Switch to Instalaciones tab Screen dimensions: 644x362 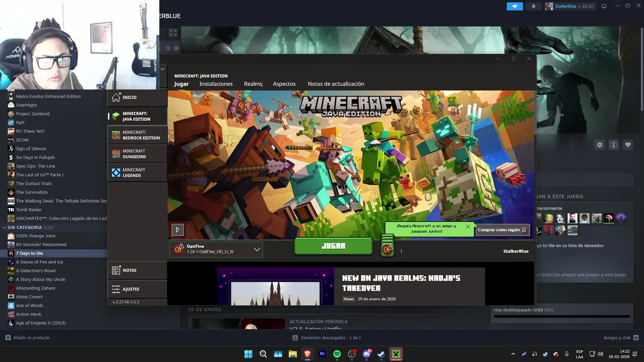pyautogui.click(x=216, y=84)
